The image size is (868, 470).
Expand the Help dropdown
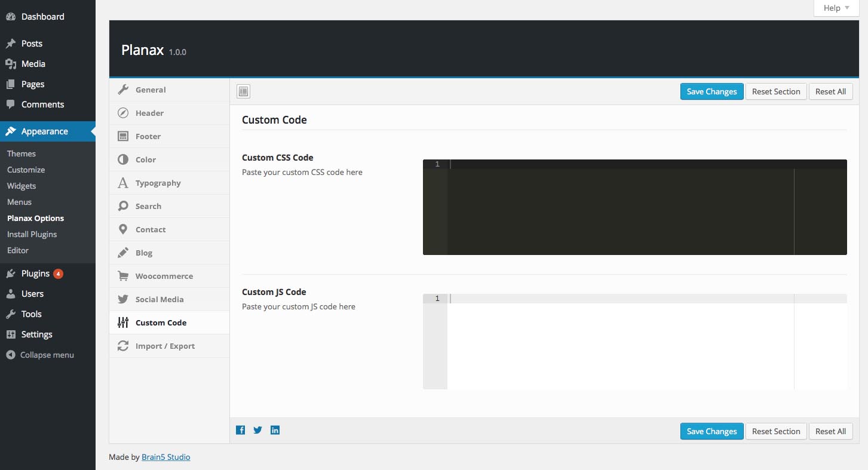[836, 8]
